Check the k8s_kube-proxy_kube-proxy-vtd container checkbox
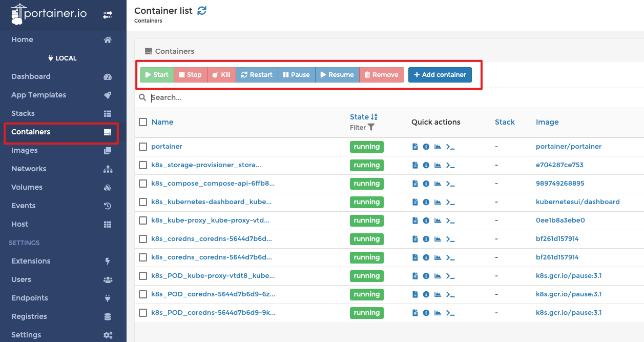The height and width of the screenshot is (342, 644). 143,220
